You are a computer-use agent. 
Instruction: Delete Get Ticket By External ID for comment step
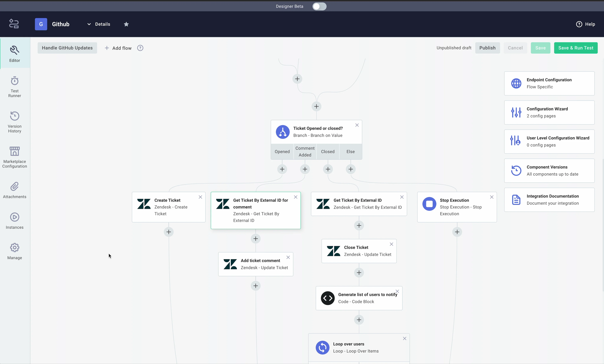[296, 197]
